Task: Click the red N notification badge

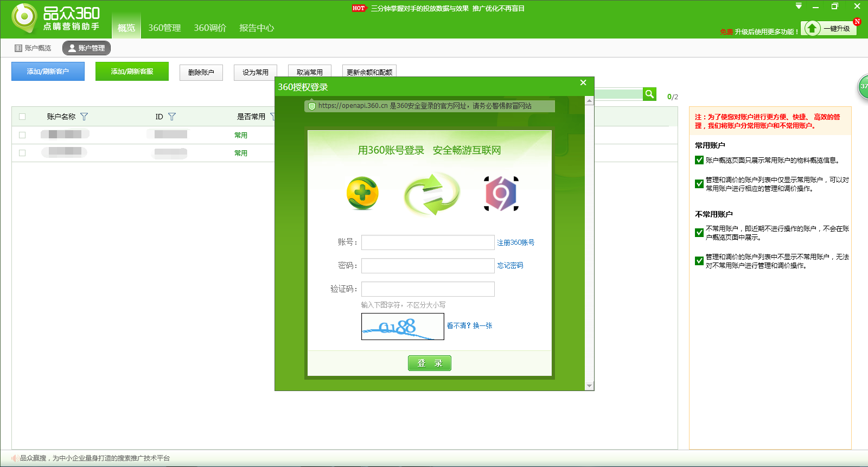Action: (857, 22)
